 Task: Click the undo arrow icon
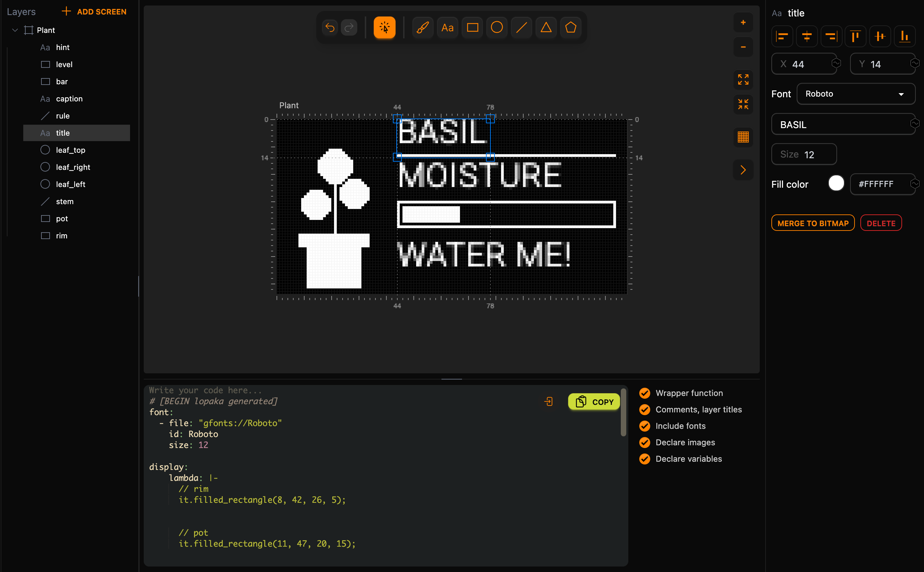click(x=330, y=28)
